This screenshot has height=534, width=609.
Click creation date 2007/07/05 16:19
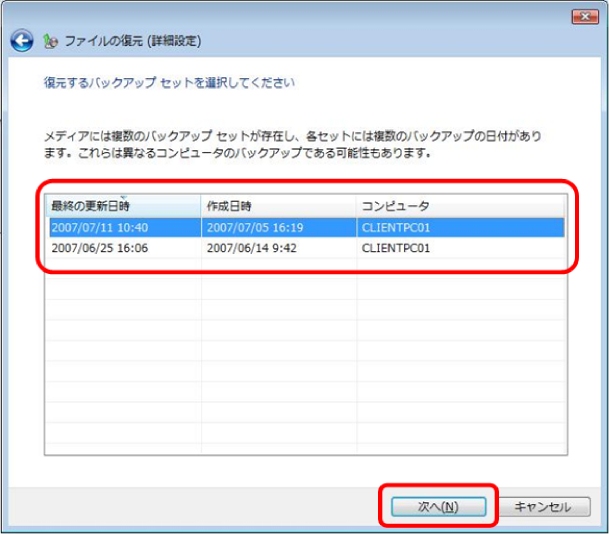click(254, 227)
